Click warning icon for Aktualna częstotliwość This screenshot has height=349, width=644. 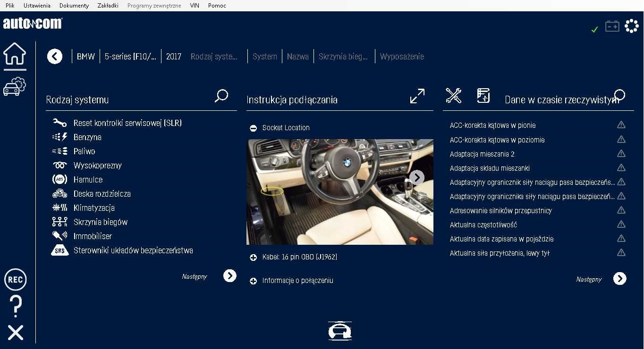[x=621, y=224]
